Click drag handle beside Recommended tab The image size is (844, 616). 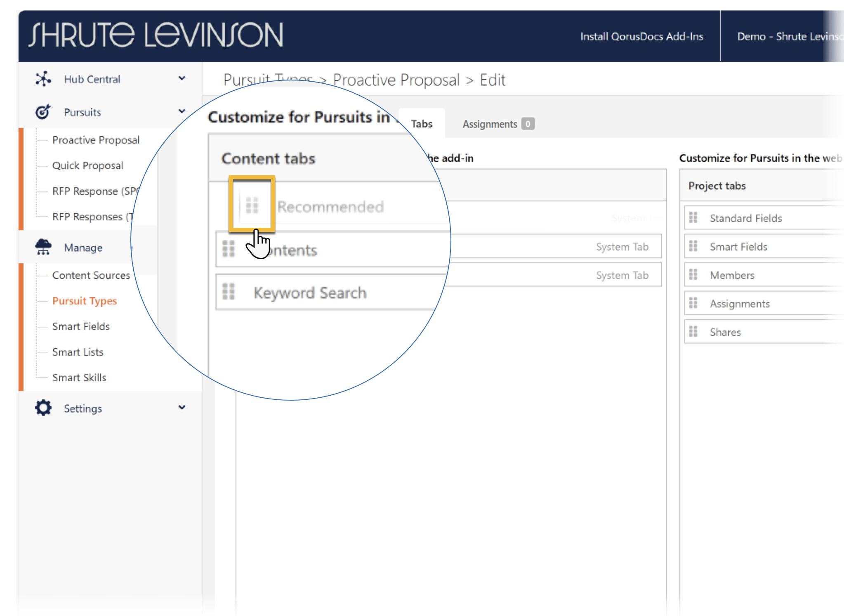tap(252, 205)
